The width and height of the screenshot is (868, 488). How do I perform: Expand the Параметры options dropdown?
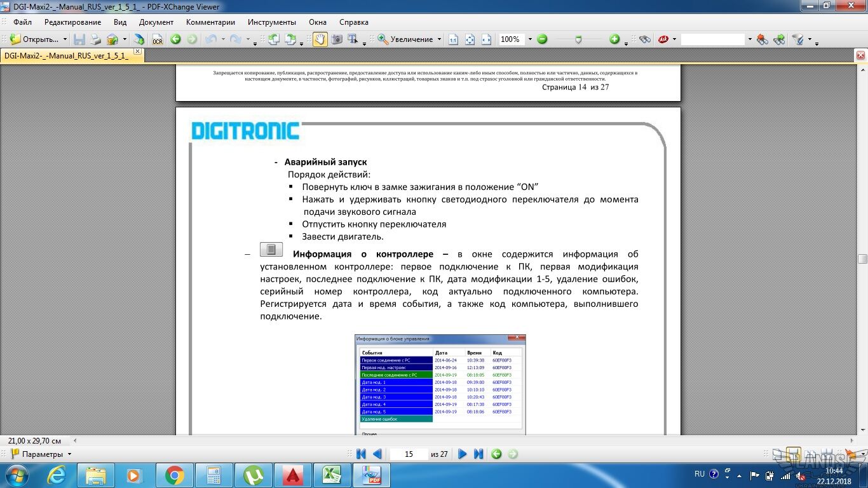click(x=69, y=454)
